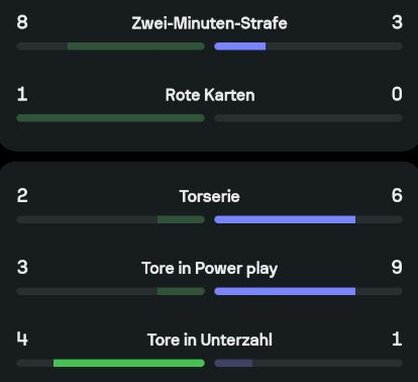Select the small green Torserie bar

coord(181,220)
